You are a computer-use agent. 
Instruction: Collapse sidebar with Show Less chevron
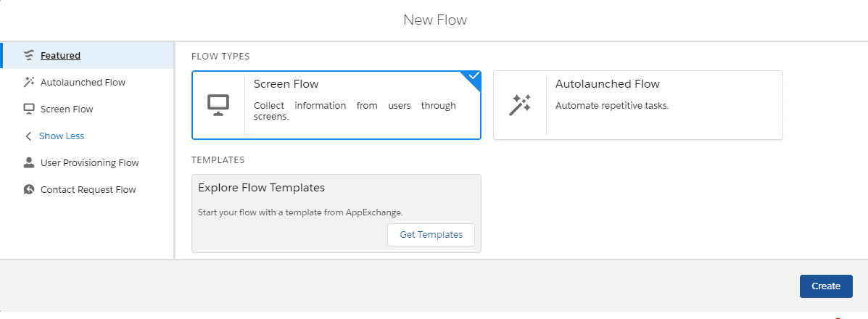pos(29,136)
